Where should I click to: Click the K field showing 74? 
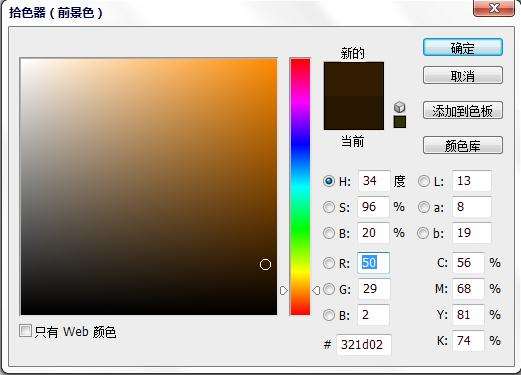click(x=468, y=341)
